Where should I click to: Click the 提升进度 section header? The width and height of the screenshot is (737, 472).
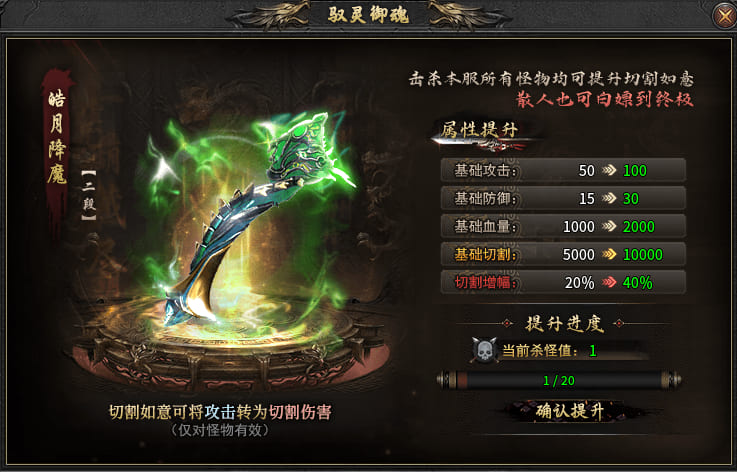(564, 323)
